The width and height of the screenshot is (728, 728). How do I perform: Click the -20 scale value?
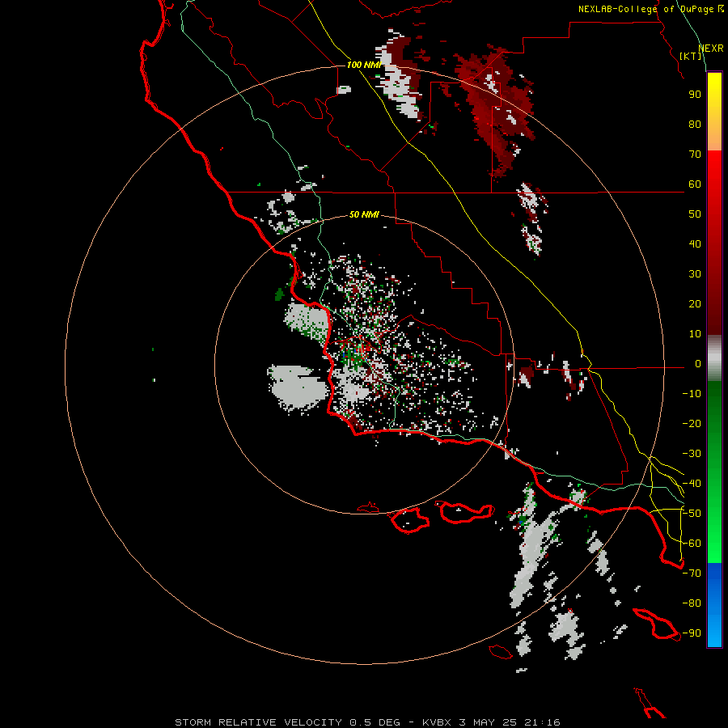pyautogui.click(x=692, y=423)
